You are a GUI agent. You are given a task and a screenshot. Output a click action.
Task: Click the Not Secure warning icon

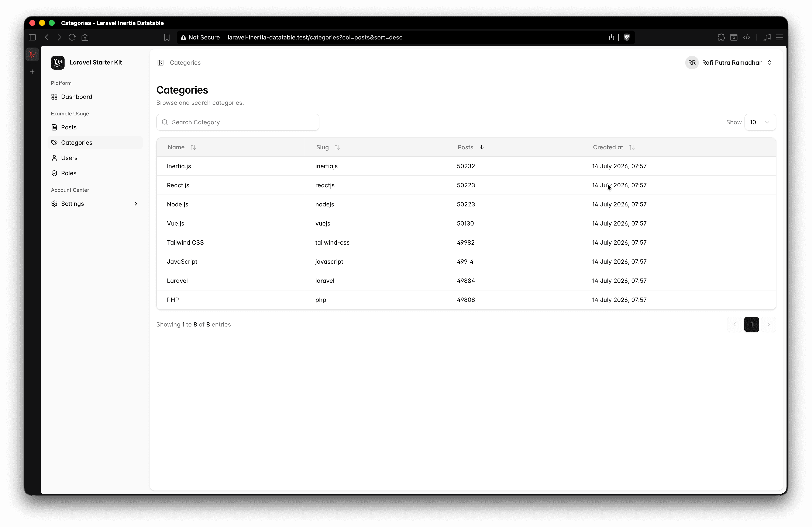click(x=183, y=38)
